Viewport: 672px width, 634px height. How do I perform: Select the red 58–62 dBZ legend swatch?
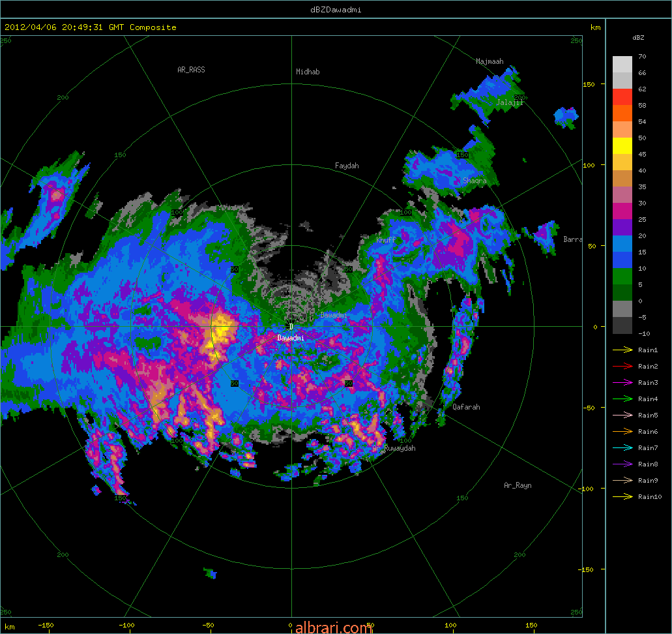622,97
